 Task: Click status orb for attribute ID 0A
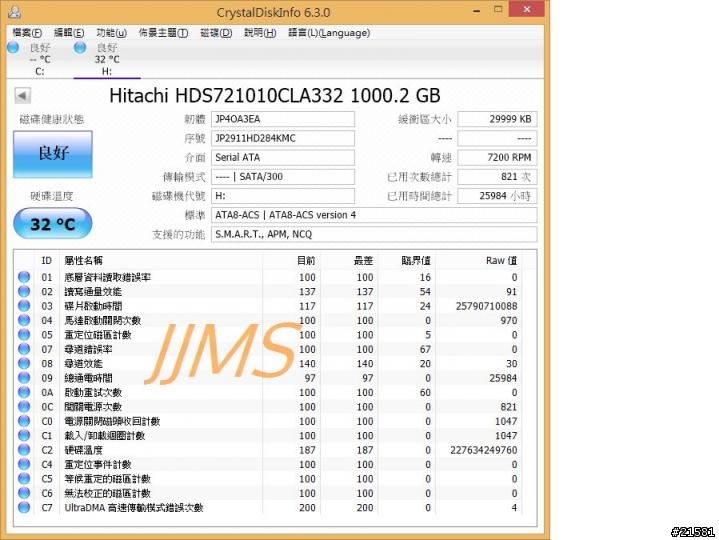click(x=24, y=392)
